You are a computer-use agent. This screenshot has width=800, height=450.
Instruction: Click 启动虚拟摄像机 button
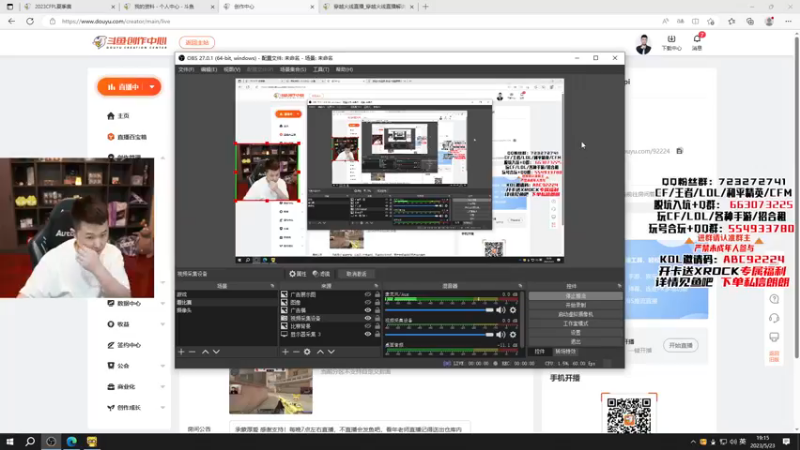(575, 314)
